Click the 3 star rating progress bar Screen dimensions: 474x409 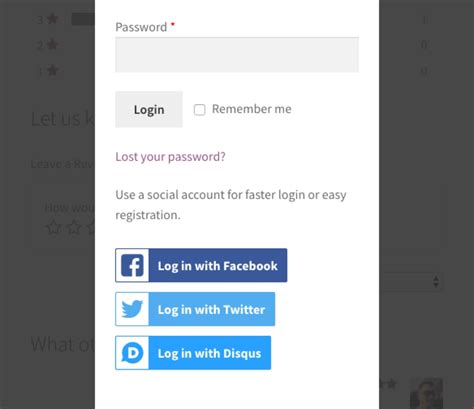pyautogui.click(x=83, y=19)
